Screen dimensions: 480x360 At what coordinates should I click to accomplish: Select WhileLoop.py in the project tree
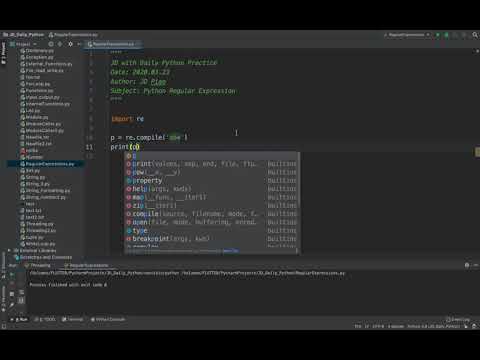pyautogui.click(x=38, y=244)
